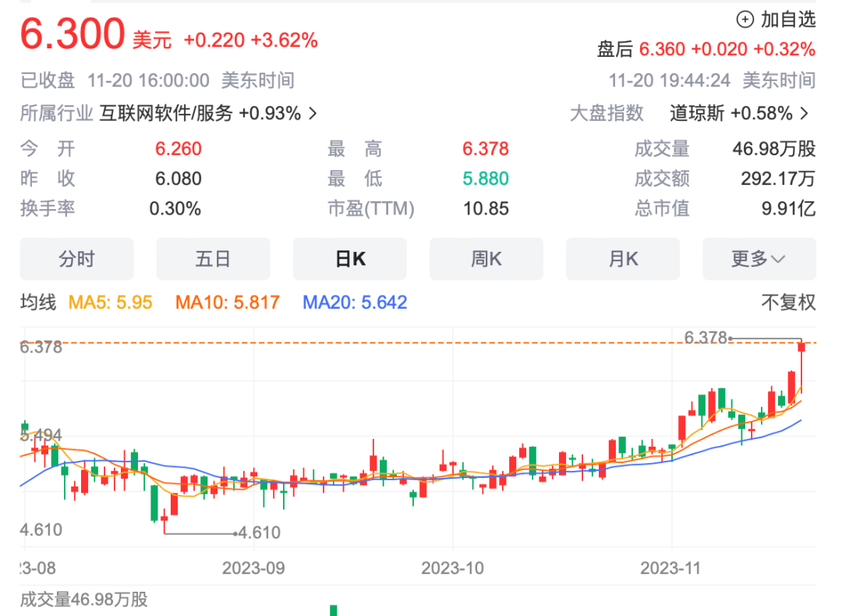The width and height of the screenshot is (842, 616).
Task: Click the +3.62% change value
Action: (x=284, y=41)
